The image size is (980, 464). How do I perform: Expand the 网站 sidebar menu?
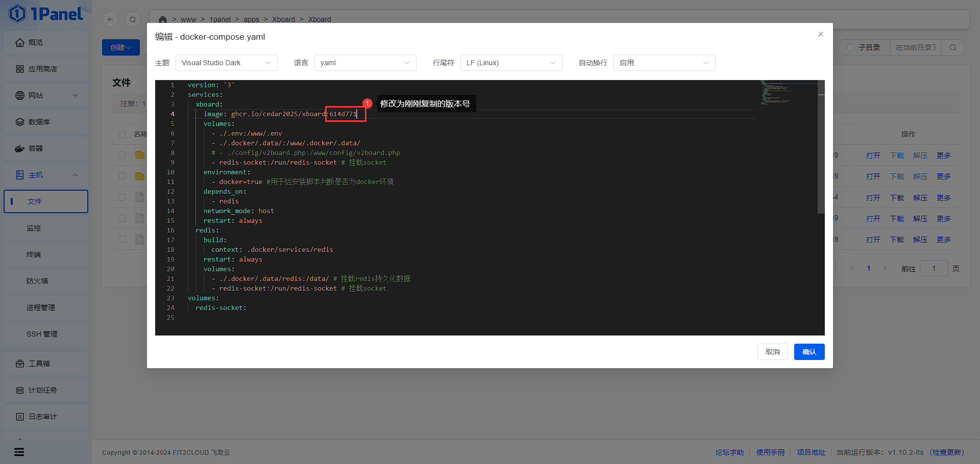point(46,95)
